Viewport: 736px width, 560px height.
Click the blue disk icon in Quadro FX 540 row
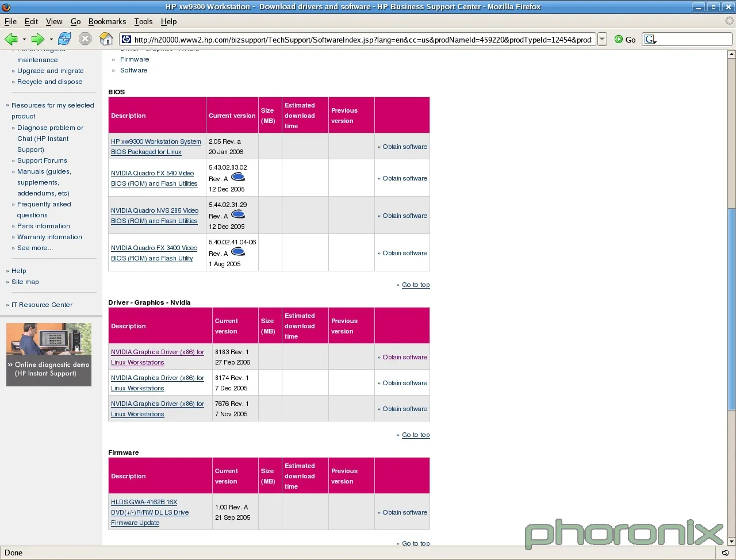click(x=238, y=177)
